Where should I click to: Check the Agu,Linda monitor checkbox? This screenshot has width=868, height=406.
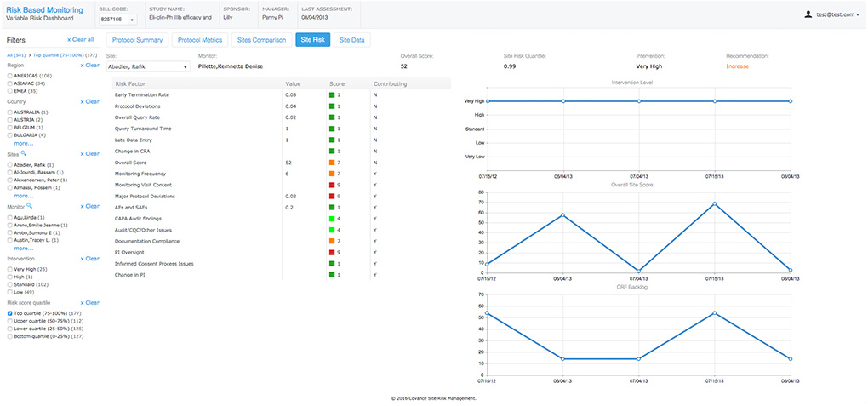pyautogui.click(x=9, y=218)
